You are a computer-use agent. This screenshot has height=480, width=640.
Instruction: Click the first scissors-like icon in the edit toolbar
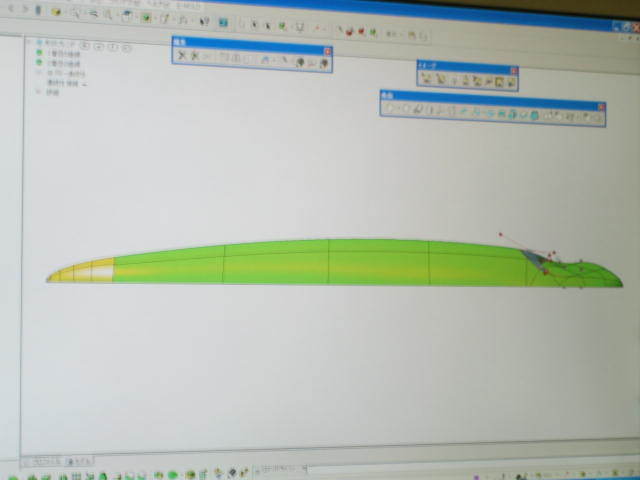pyautogui.click(x=182, y=55)
